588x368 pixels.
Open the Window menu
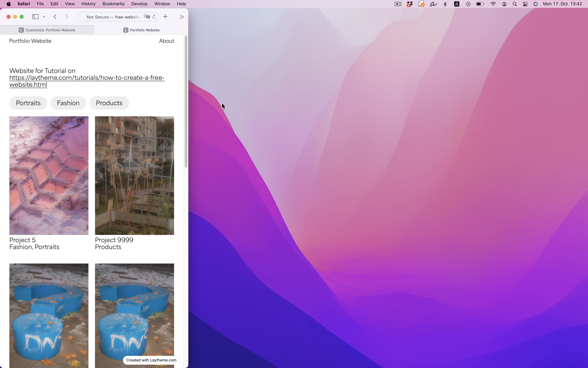pyautogui.click(x=162, y=4)
